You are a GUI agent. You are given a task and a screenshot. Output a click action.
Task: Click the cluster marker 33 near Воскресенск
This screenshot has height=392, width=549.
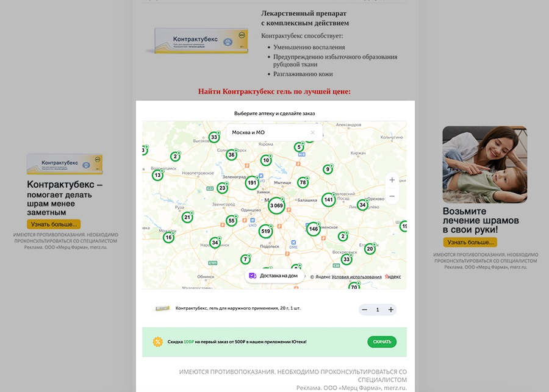click(x=346, y=259)
